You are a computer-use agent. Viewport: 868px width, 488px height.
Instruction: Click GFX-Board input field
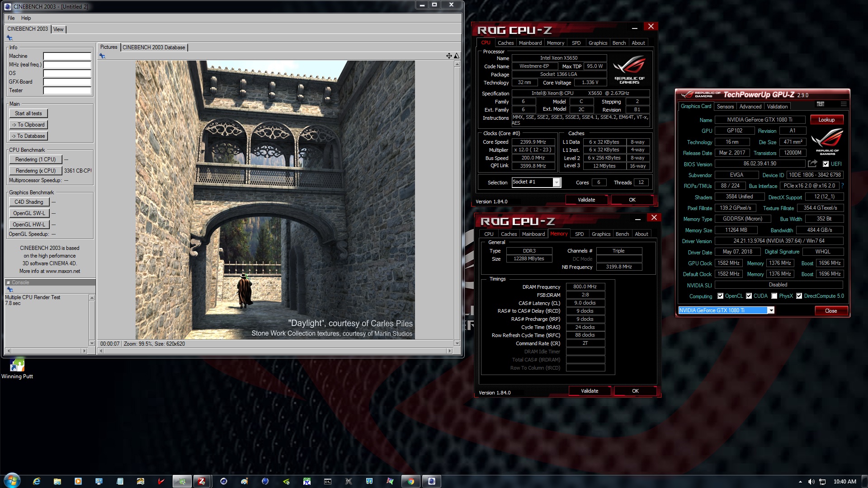tap(67, 82)
